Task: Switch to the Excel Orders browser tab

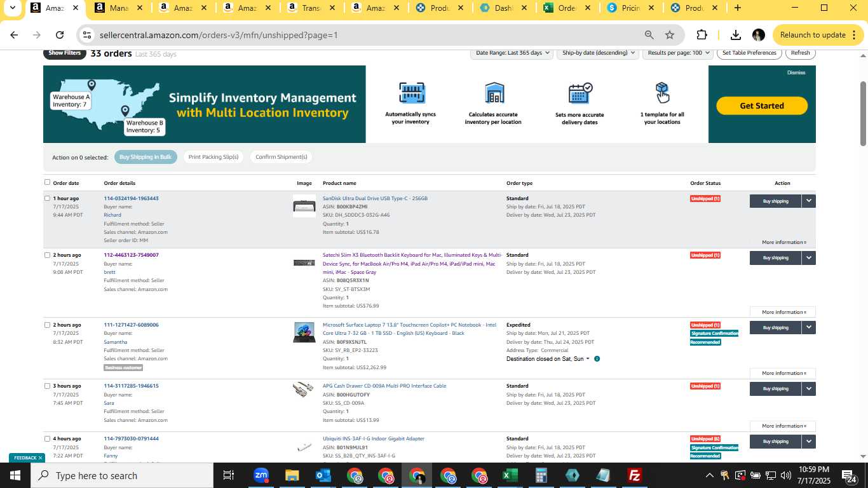Action: pos(567,8)
